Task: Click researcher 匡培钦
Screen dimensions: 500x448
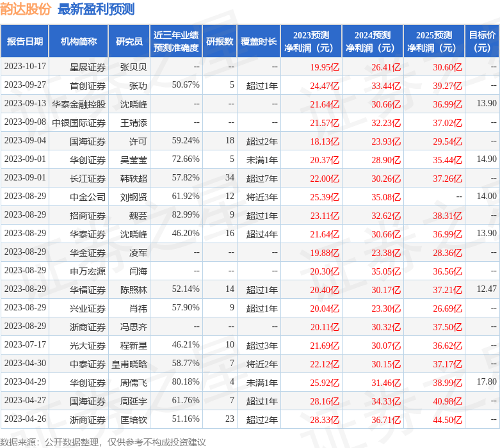Action: coord(134,420)
